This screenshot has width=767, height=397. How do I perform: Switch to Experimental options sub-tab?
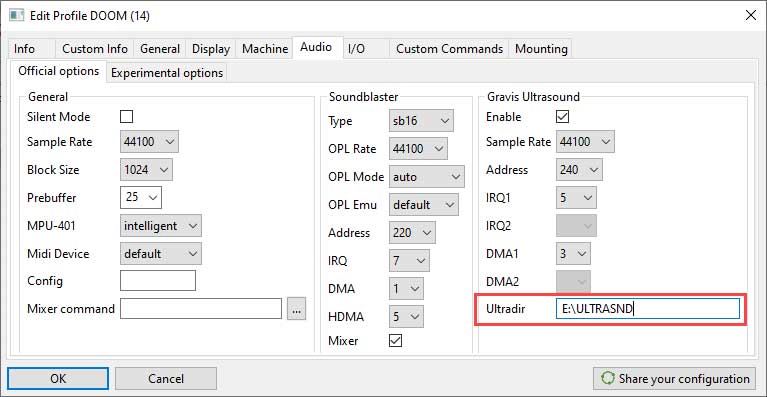click(x=167, y=73)
